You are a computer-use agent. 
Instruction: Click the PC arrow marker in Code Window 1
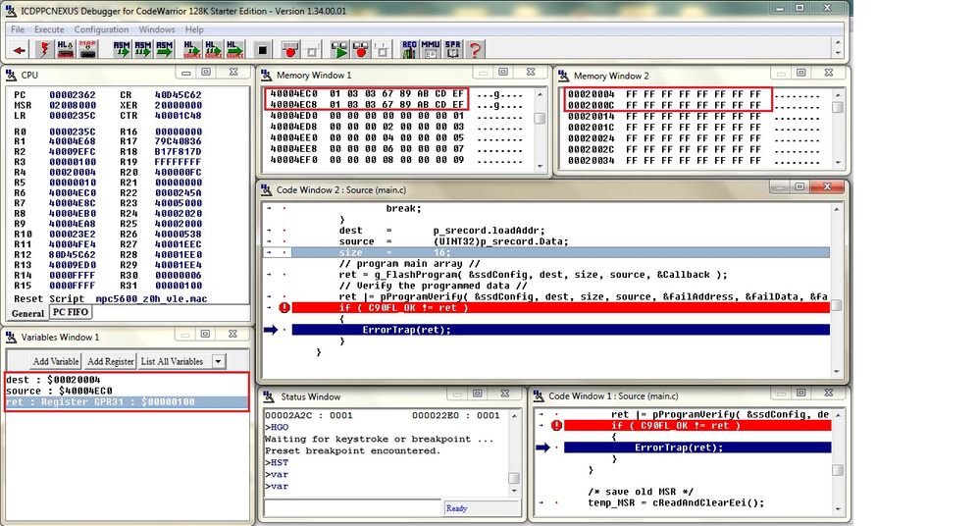pyautogui.click(x=542, y=447)
